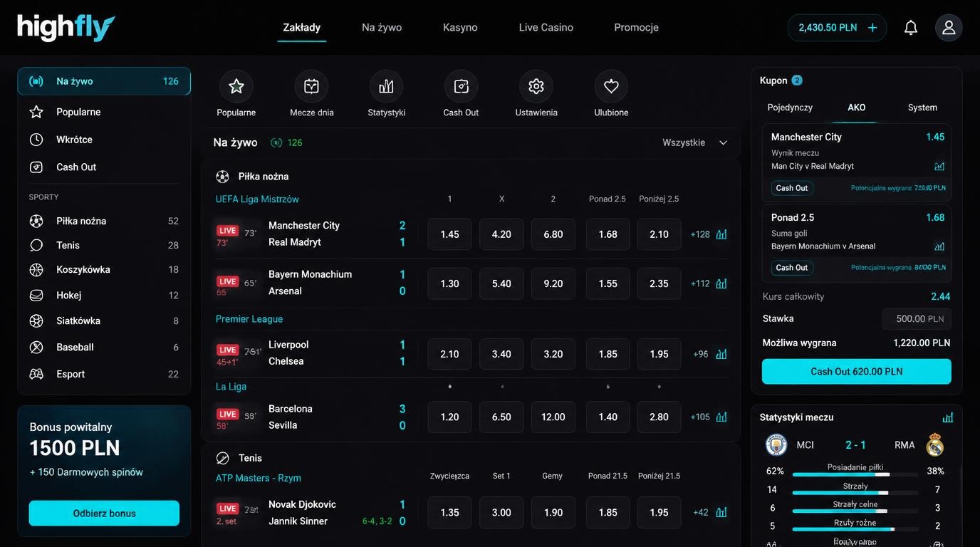Select the Pojedynczy coupon tab
Viewport: 980px width, 547px height.
(790, 108)
